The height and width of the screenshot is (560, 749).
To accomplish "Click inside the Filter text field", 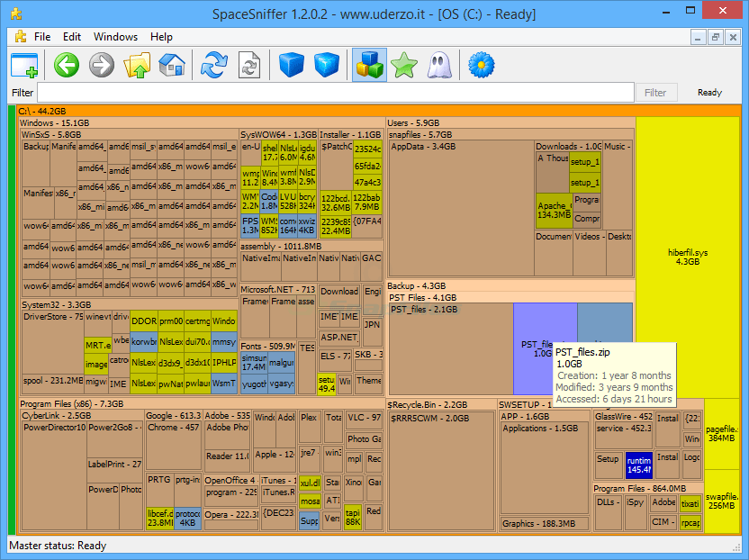I will click(333, 92).
